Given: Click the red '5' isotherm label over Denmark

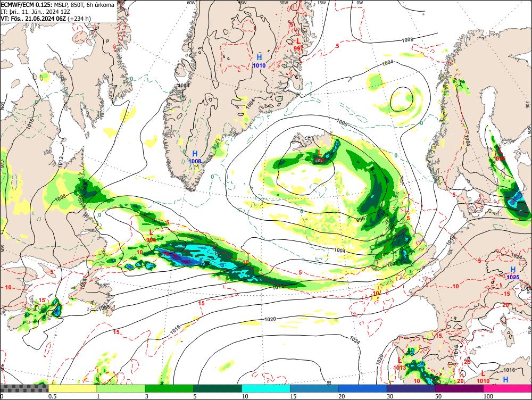Looking at the screenshot, I should click(x=454, y=195).
